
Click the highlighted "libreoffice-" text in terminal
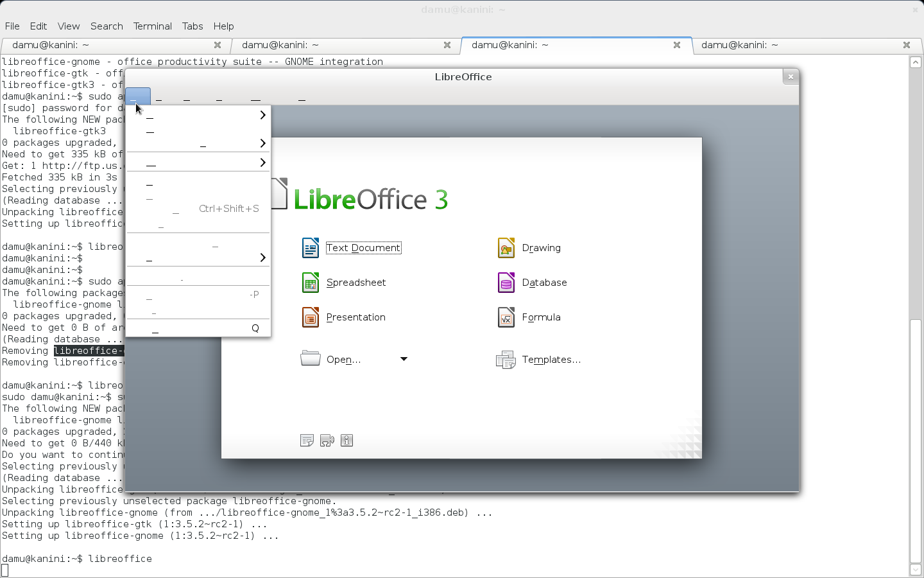coord(89,351)
